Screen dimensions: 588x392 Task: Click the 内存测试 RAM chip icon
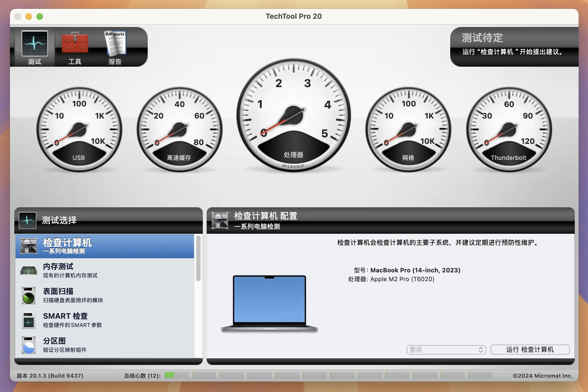(28, 270)
